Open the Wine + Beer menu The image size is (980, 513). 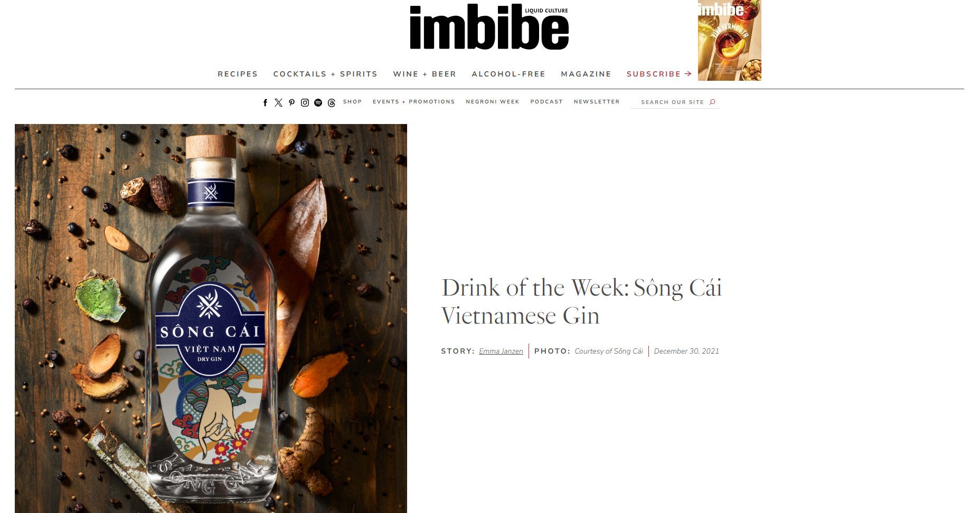tap(425, 74)
